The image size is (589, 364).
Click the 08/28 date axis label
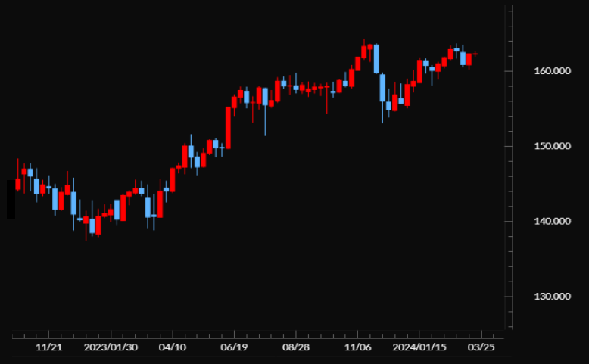tap(296, 347)
